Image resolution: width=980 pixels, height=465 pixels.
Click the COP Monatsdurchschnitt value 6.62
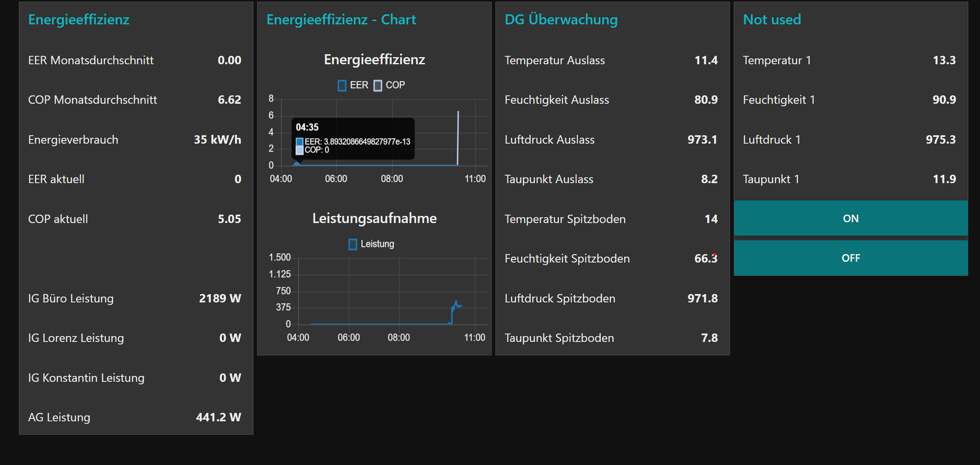click(x=229, y=100)
